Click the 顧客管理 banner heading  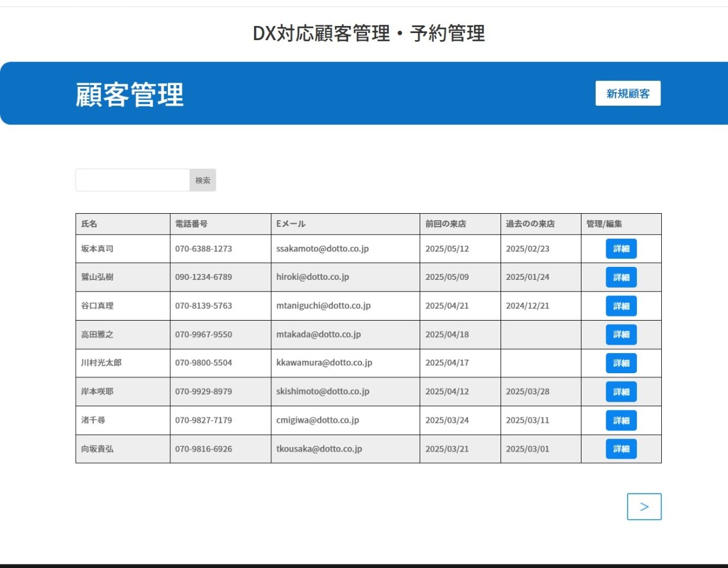(x=129, y=94)
